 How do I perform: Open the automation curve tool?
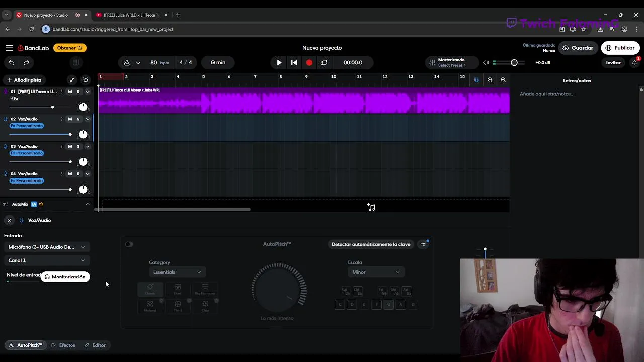coord(72,80)
